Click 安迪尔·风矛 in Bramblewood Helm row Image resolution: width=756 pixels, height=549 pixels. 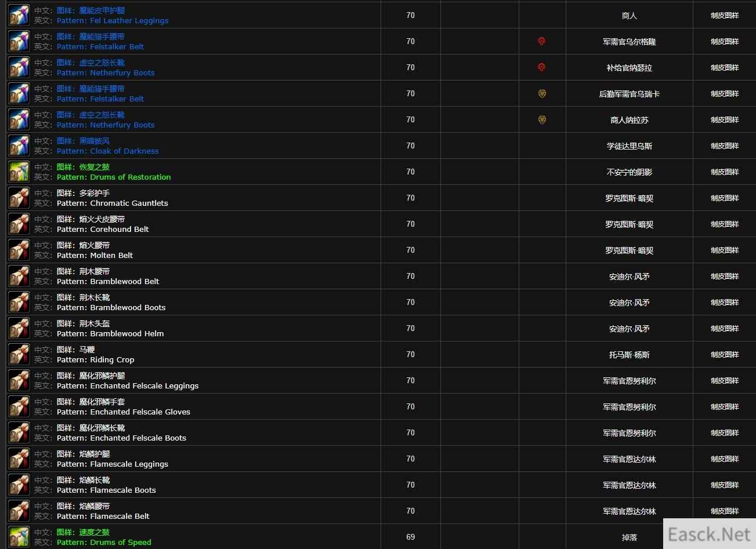[630, 329]
